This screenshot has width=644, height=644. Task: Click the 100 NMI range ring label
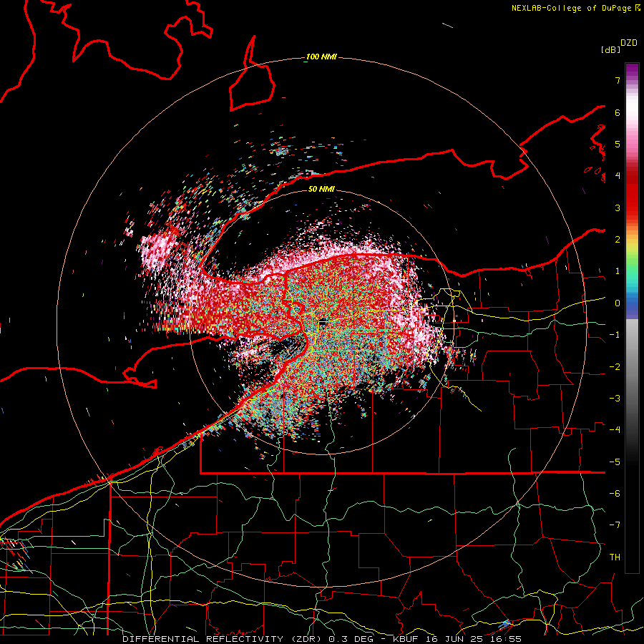[x=321, y=57]
